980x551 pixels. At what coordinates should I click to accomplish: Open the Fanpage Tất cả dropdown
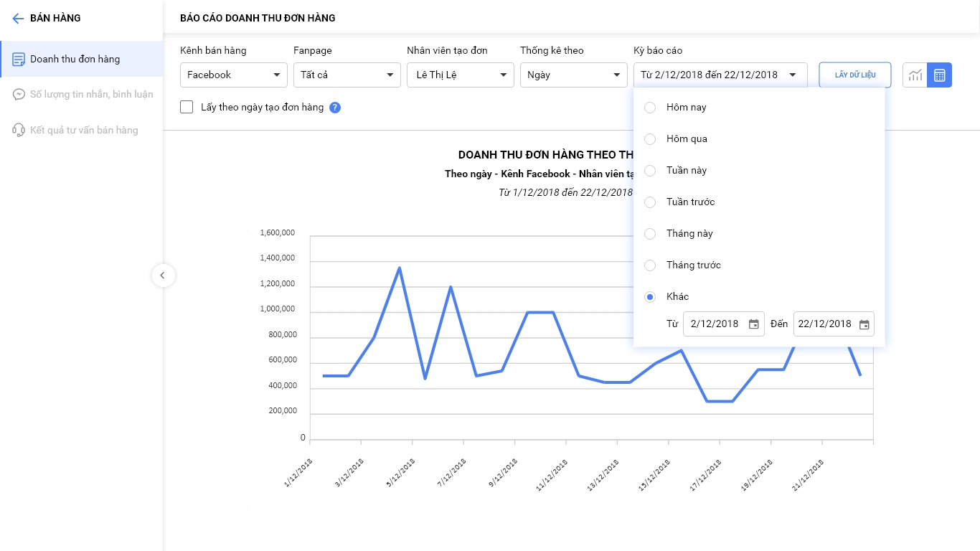[x=347, y=75]
